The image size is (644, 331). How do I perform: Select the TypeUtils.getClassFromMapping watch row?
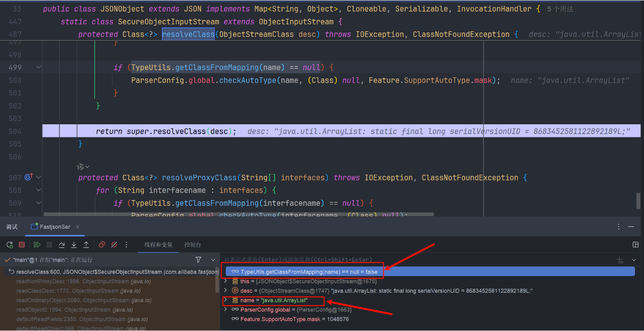click(430, 272)
